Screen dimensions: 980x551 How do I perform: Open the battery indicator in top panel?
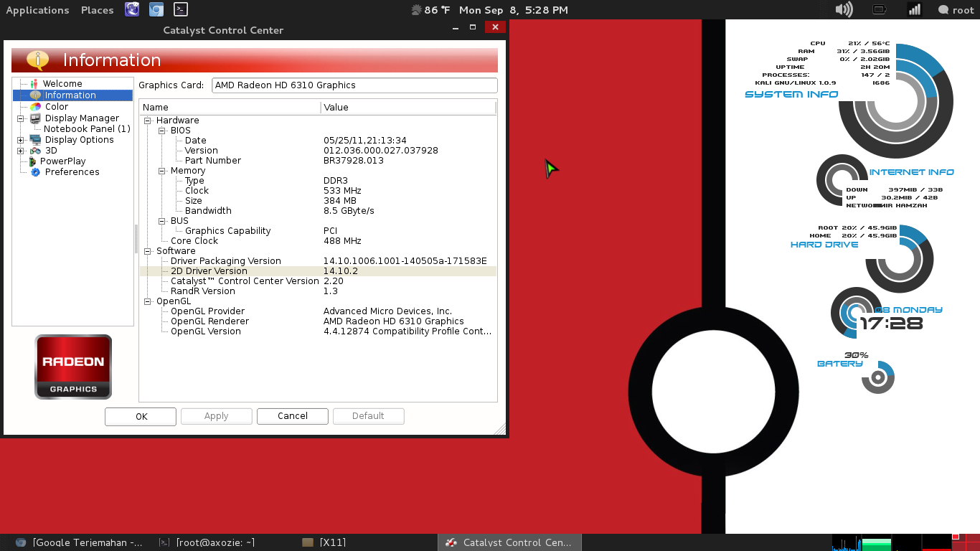point(879,9)
